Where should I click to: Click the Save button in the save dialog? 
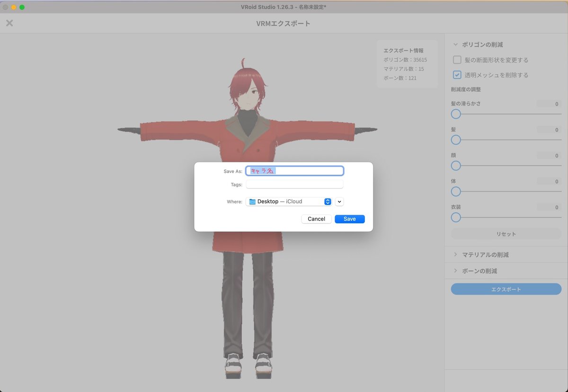tap(349, 219)
